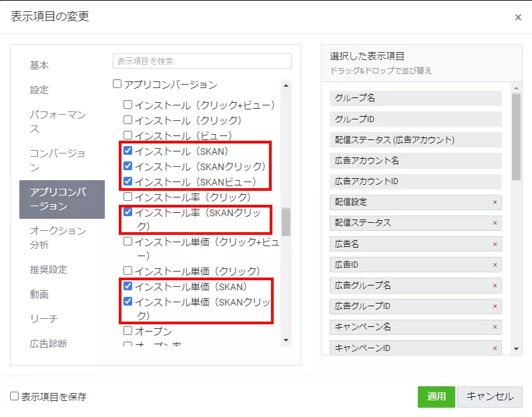532x417 pixels.
Task: Click down arrow of selected items scrollbar
Action: pos(517,349)
